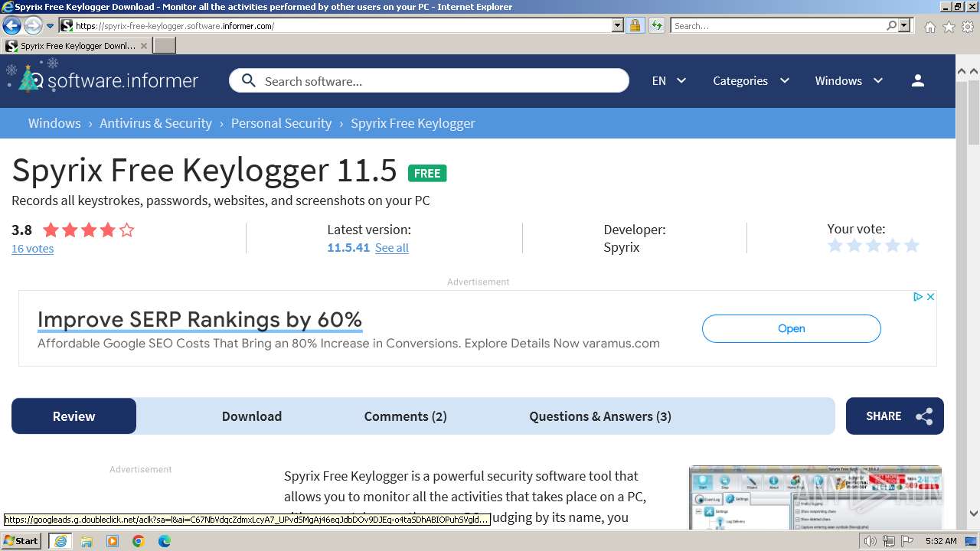Expand the address bar autocomplete dropdown
The width and height of the screenshot is (980, 551).
click(618, 25)
